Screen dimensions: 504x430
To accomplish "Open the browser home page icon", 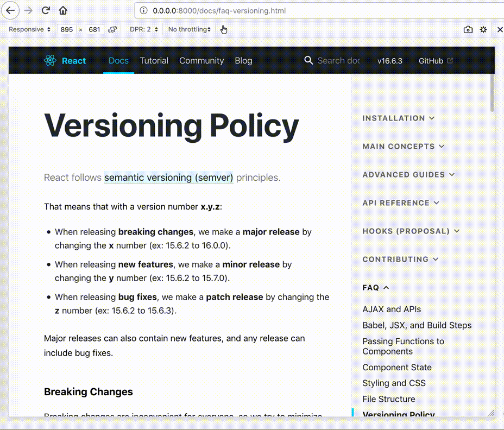I will pos(63,11).
